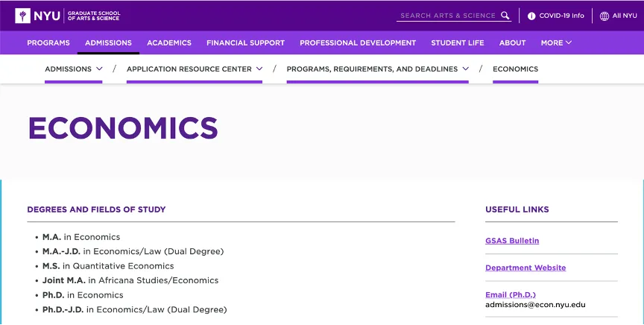The height and width of the screenshot is (325, 644).
Task: Click the All NYU globe icon
Action: pos(604,16)
